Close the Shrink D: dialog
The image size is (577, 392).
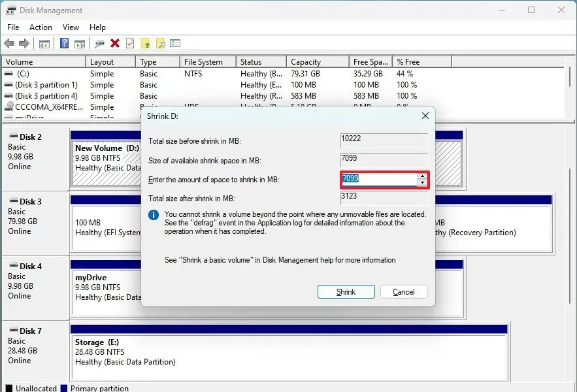click(x=425, y=116)
